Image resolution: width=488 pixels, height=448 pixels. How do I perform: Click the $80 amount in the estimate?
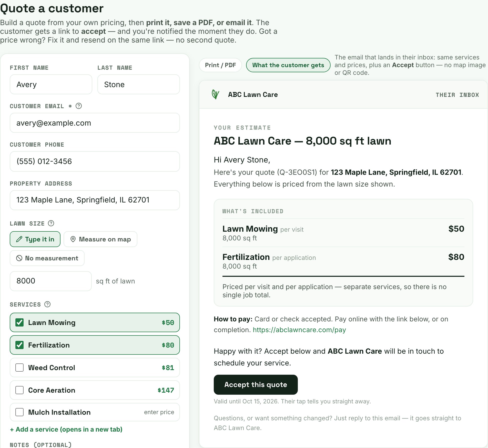pos(456,257)
